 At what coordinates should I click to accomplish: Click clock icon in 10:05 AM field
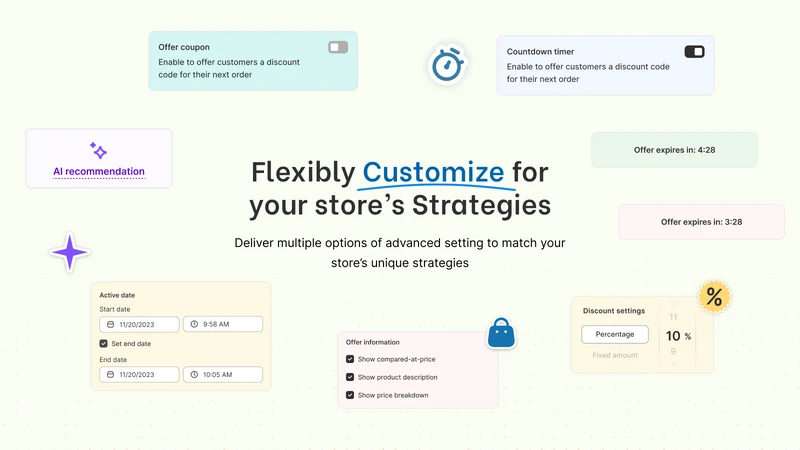click(194, 374)
